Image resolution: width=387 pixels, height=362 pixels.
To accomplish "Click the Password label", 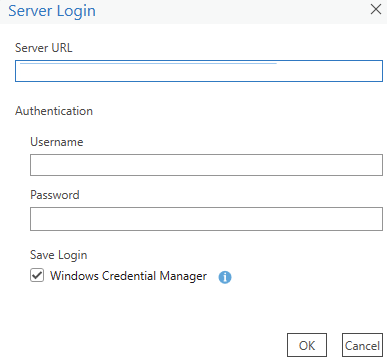I will [55, 195].
